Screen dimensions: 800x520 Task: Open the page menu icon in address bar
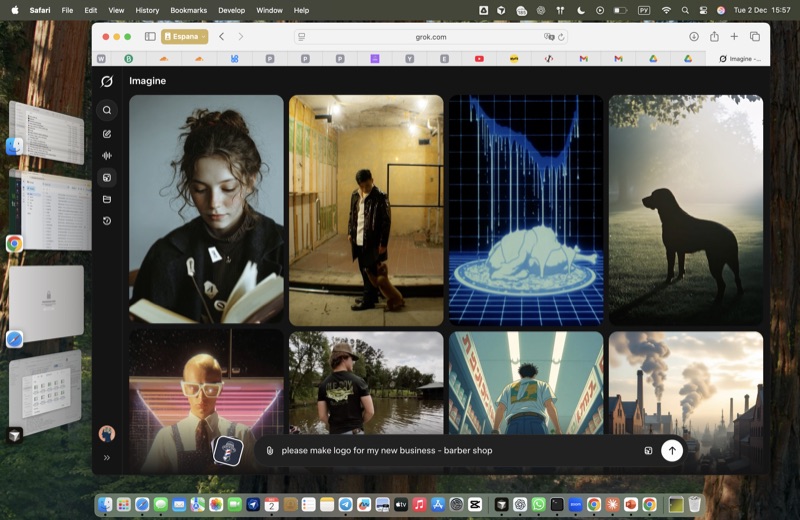pos(302,37)
